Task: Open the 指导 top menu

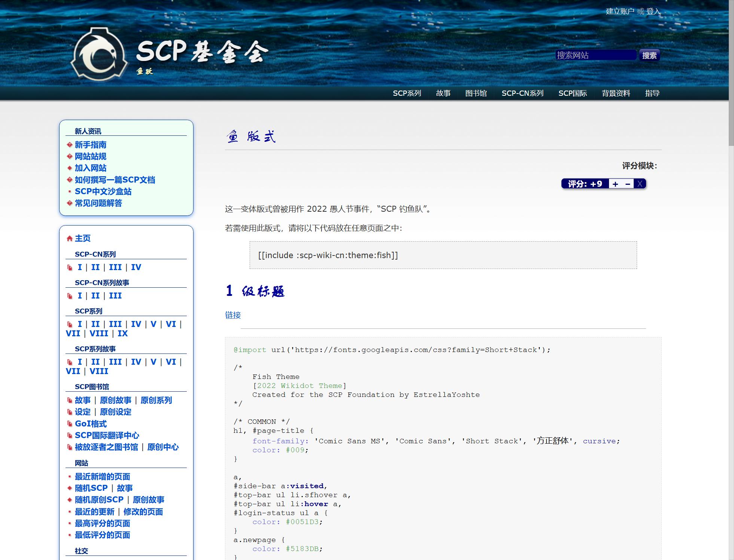Action: pos(652,93)
